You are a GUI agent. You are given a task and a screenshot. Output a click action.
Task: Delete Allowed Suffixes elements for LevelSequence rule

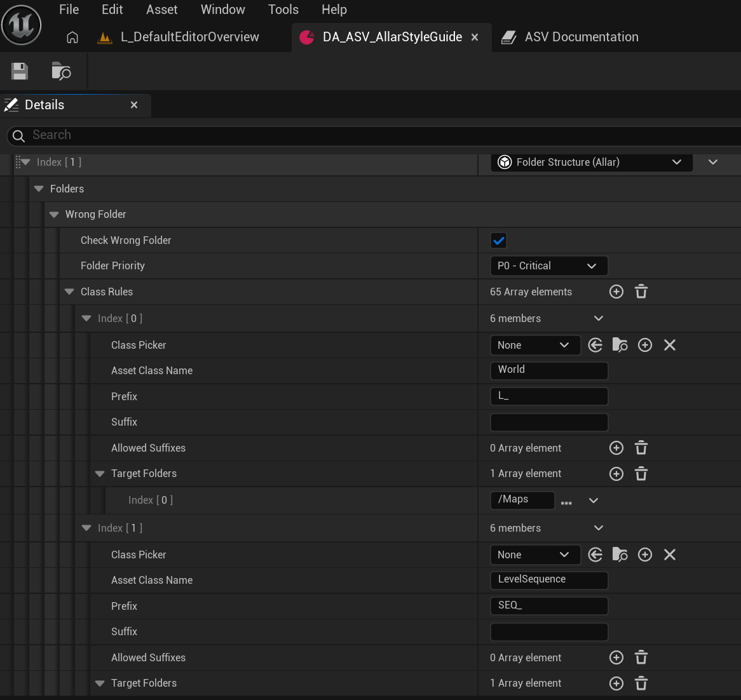tap(641, 657)
